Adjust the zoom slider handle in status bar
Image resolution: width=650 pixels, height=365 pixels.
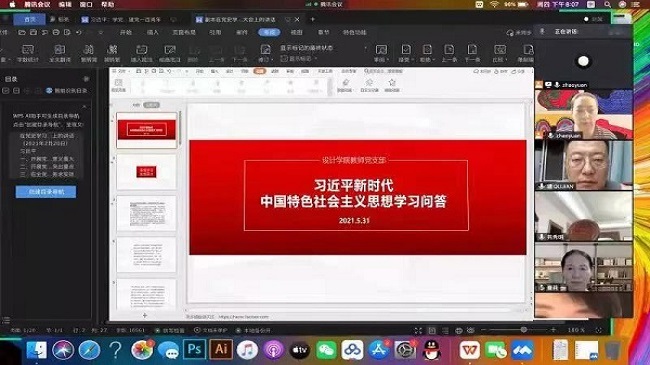point(524,330)
